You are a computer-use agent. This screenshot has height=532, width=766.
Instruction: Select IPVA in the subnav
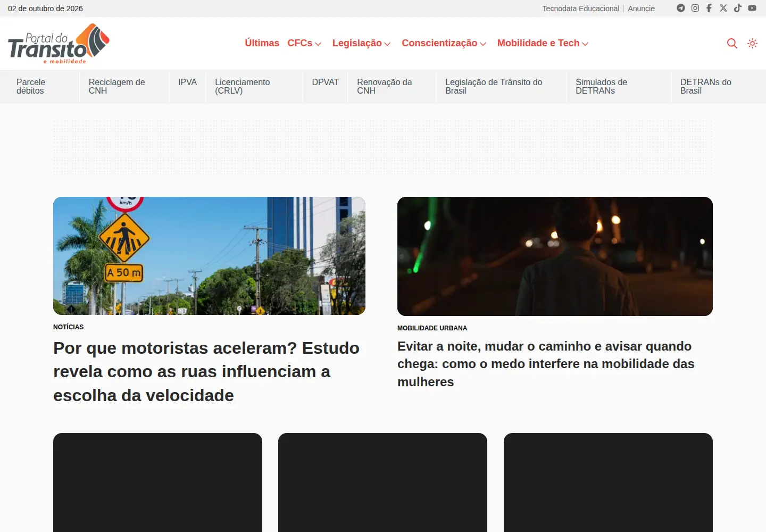tap(187, 82)
